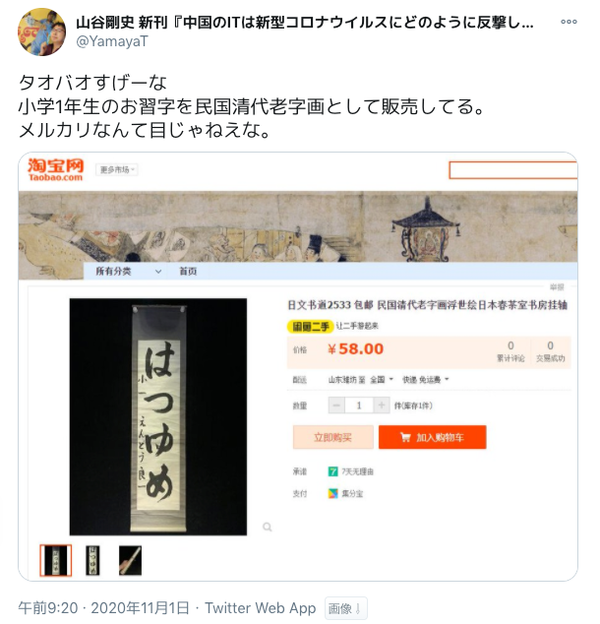The height and width of the screenshot is (624, 600).
Task: Select the third thumbnail of the rolled scroll
Action: [x=130, y=560]
